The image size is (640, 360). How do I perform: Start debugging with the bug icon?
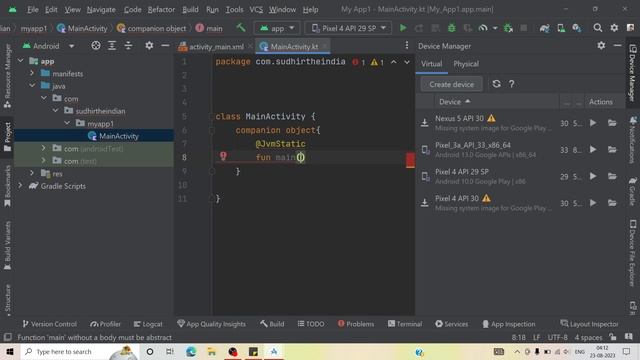tap(451, 28)
